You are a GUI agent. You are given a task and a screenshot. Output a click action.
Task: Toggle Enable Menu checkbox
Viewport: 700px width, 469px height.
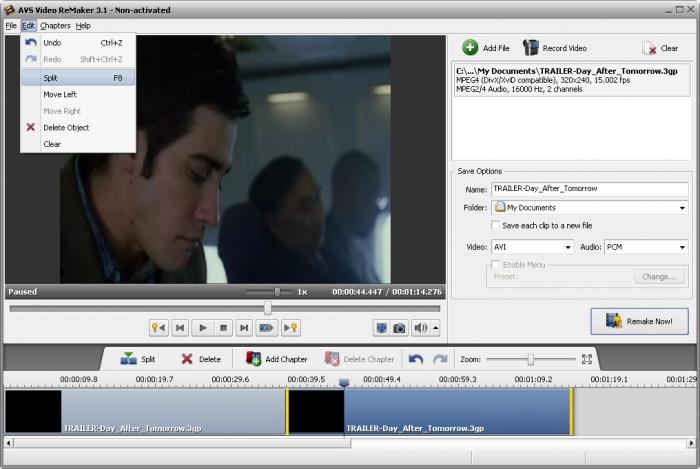pyautogui.click(x=495, y=264)
